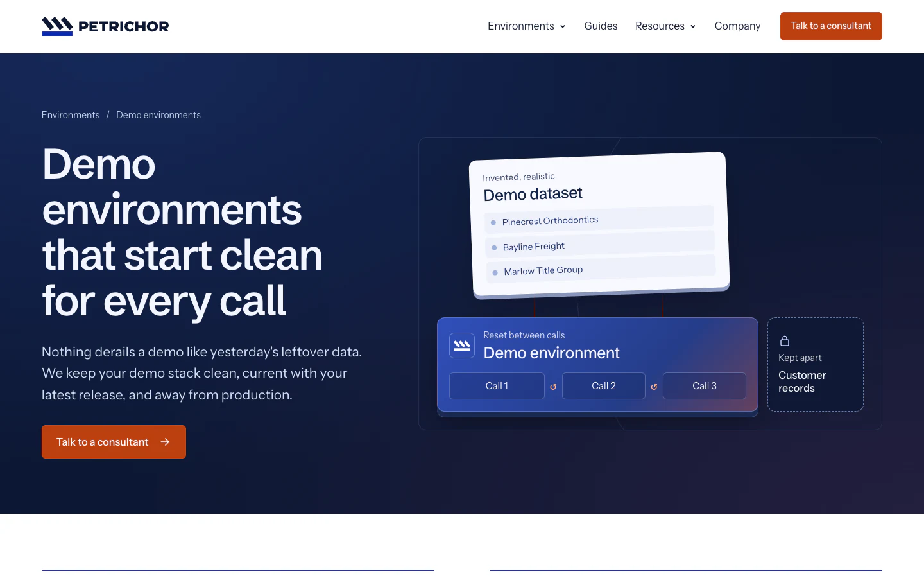Image resolution: width=924 pixels, height=578 pixels.
Task: Click the Kept apart caption
Action: pyautogui.click(x=800, y=358)
